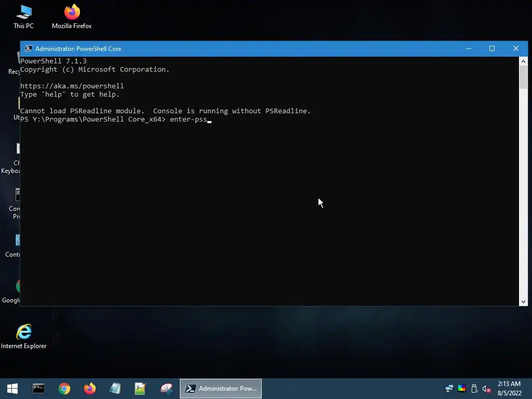Maximize the PowerShell Core window
Screen dimensions: 532x399
pyautogui.click(x=492, y=48)
